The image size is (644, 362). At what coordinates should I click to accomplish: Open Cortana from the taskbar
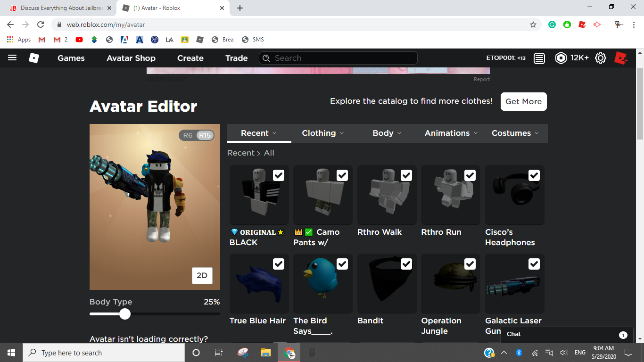(196, 353)
